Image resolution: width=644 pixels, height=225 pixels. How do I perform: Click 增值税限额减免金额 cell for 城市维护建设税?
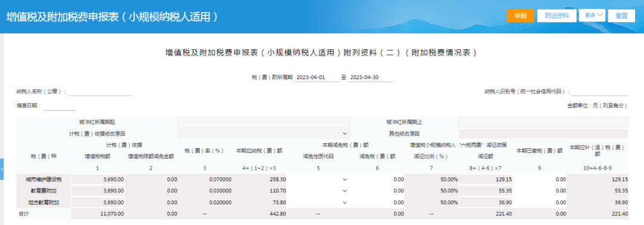(x=151, y=180)
